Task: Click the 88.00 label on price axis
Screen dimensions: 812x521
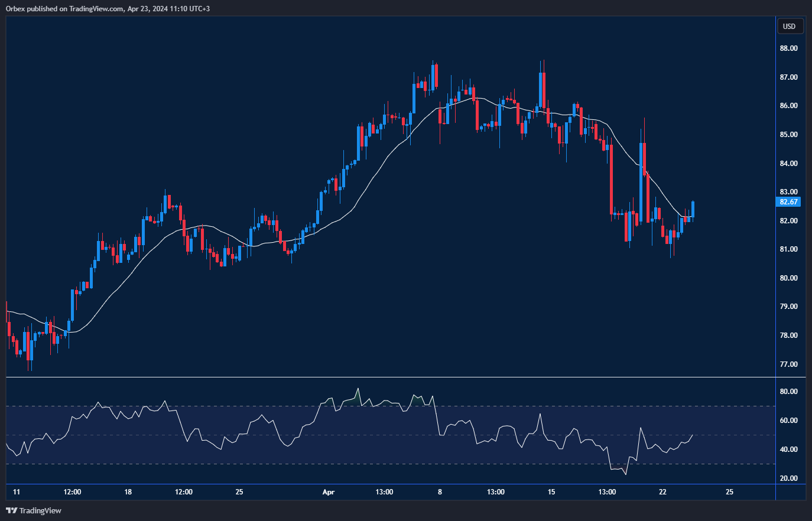Action: [788, 48]
